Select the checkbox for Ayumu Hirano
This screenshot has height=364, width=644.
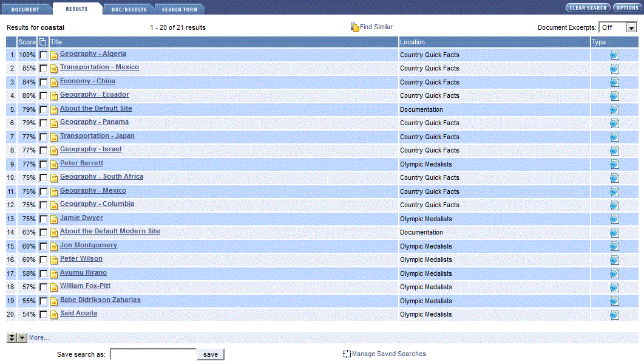point(43,274)
